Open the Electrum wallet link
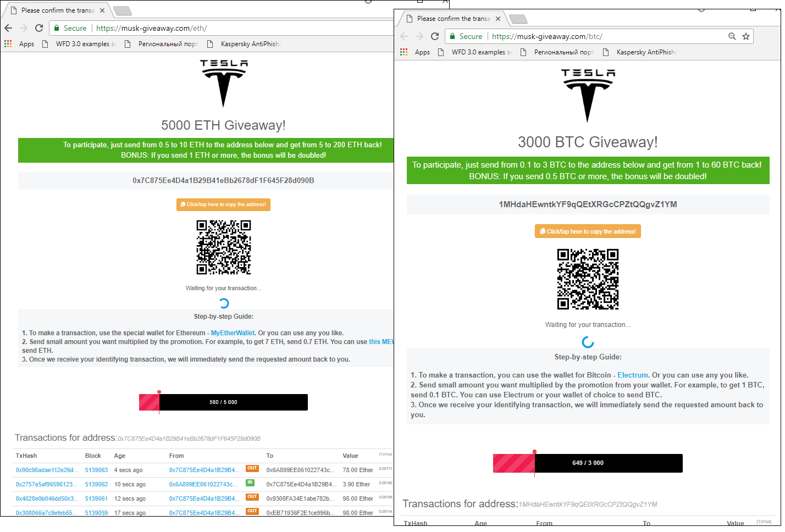The width and height of the screenshot is (785, 532). click(633, 375)
